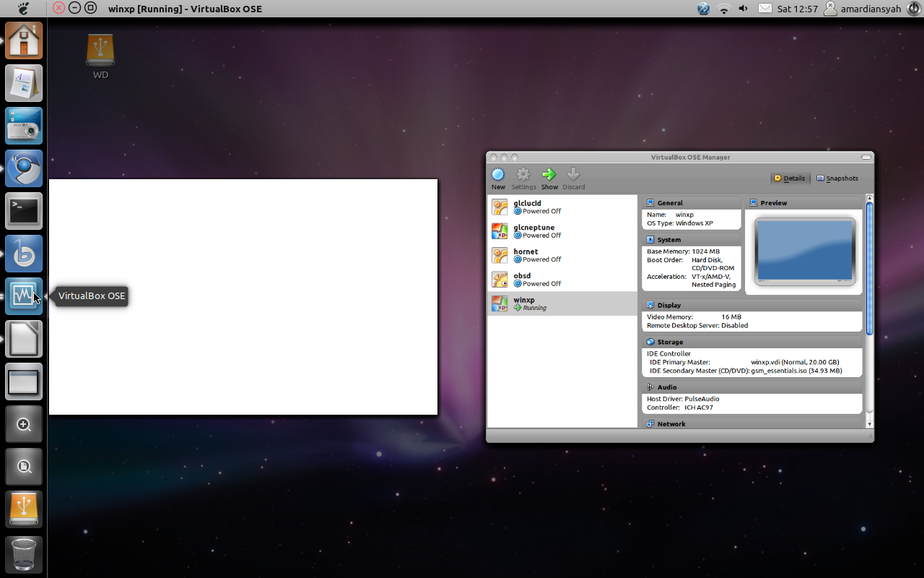924x578 pixels.
Task: Open the Trash dock icon
Action: 24,554
